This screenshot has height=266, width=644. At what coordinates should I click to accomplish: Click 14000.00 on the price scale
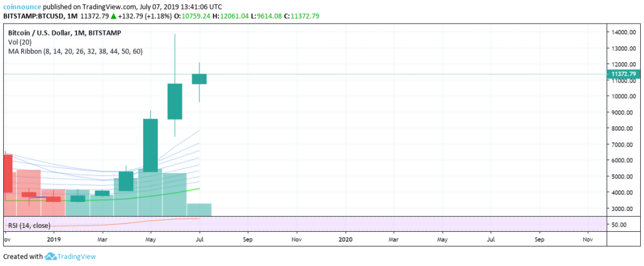(623, 32)
